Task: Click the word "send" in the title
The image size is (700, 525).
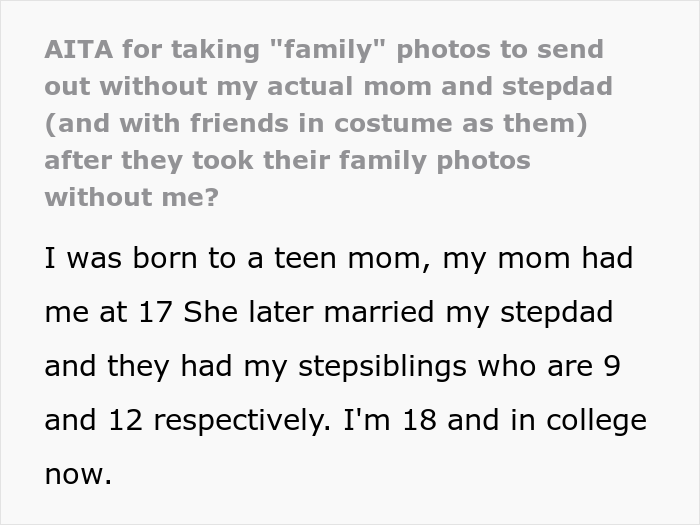Action: (569, 49)
